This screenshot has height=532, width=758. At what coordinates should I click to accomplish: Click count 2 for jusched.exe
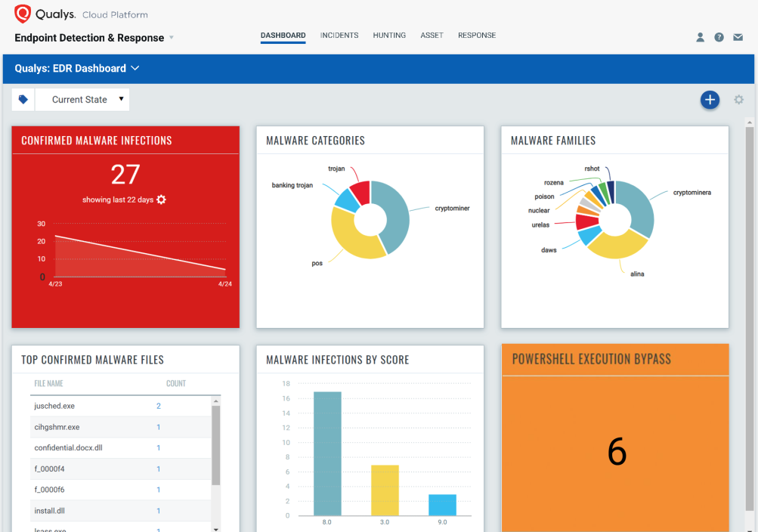click(x=158, y=406)
